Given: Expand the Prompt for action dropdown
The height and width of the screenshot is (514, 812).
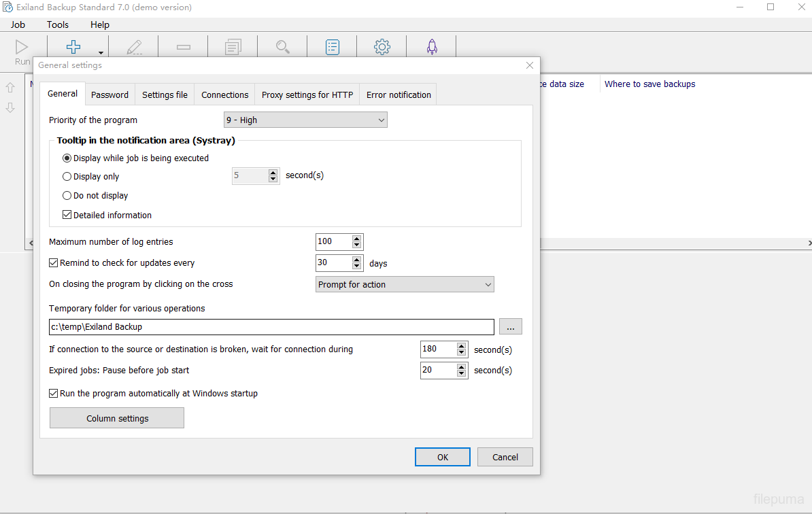Looking at the screenshot, I should [405, 285].
